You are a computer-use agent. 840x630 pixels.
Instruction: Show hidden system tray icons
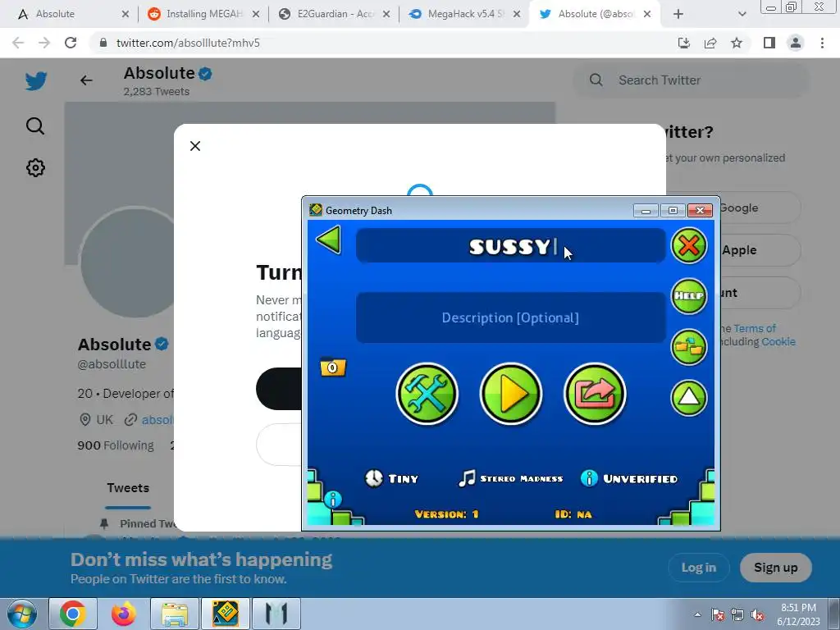coord(697,615)
